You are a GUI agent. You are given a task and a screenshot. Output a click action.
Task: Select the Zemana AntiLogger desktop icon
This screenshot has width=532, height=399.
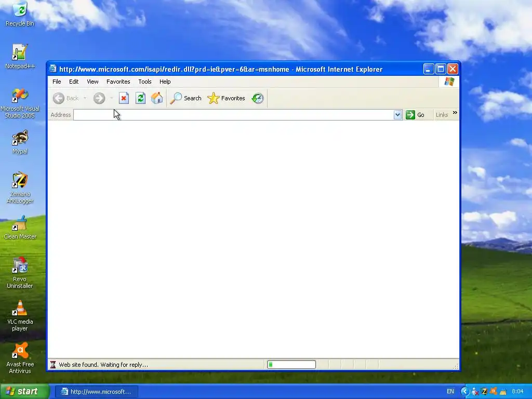(x=20, y=188)
